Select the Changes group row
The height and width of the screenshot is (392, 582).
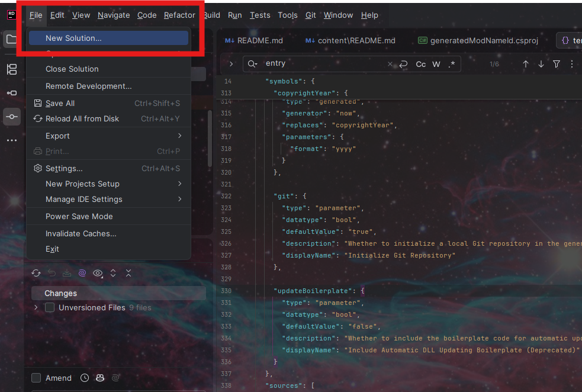pyautogui.click(x=119, y=293)
